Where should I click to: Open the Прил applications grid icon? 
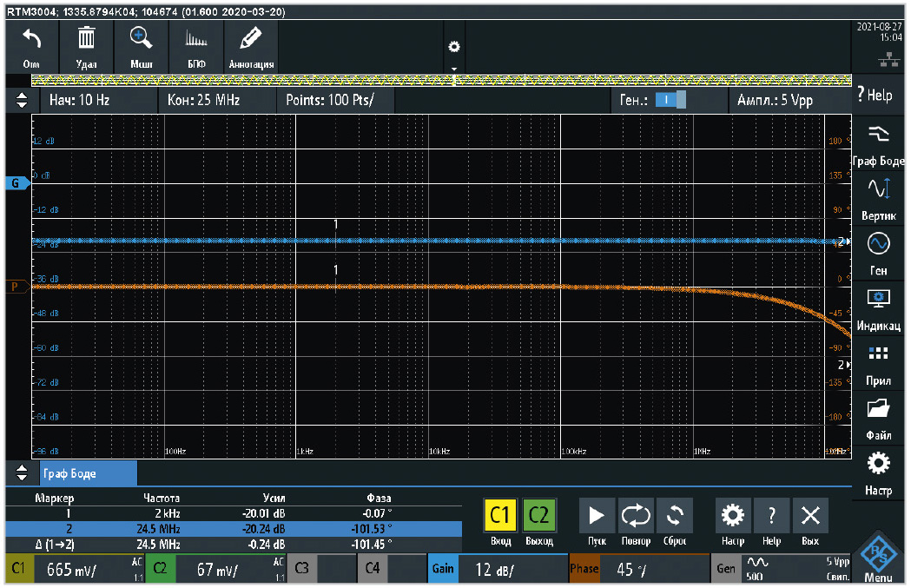pyautogui.click(x=878, y=364)
